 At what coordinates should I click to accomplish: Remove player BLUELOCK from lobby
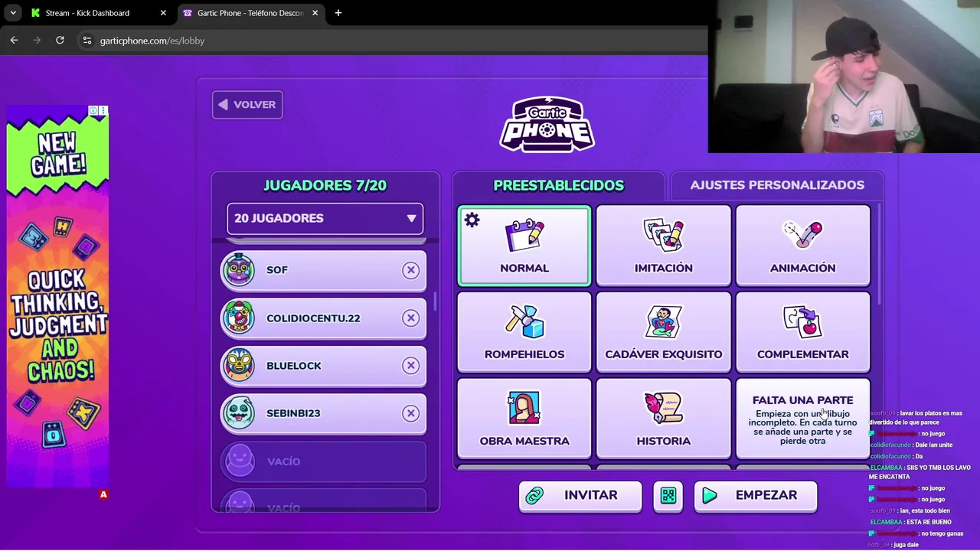coord(411,365)
